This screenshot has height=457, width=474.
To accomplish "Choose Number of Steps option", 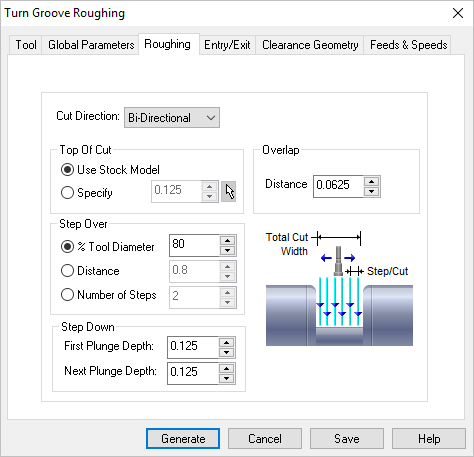I will (109, 295).
